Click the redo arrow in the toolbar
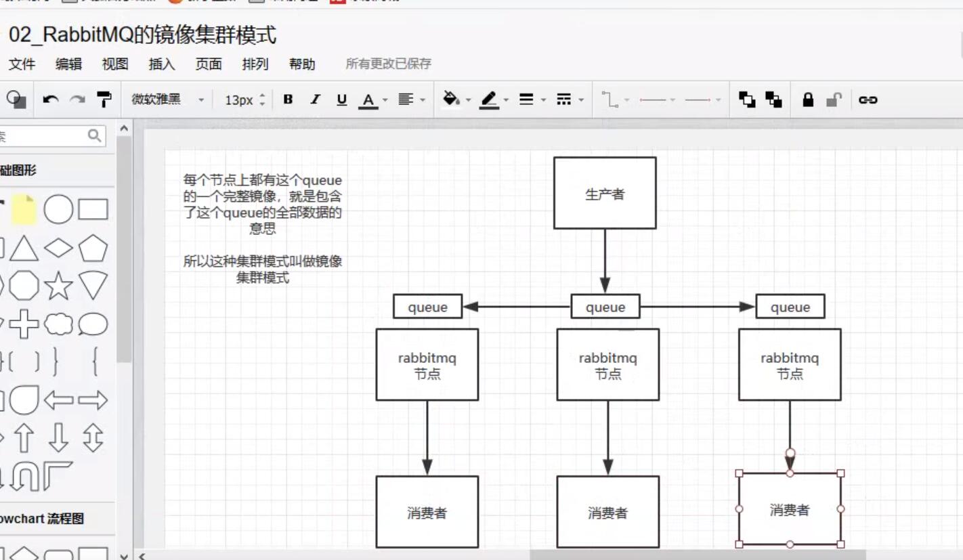Viewport: 963px width, 560px height. (77, 100)
